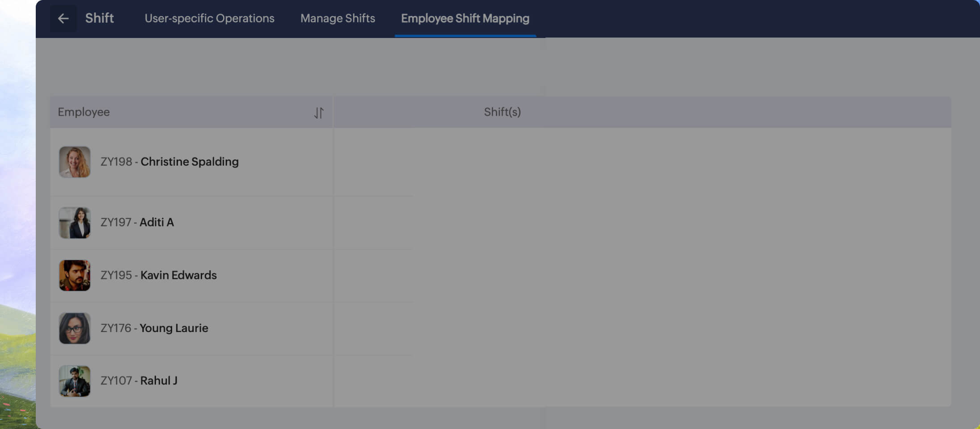The image size is (980, 429).
Task: Click the Shift(s) column header
Action: click(x=502, y=112)
